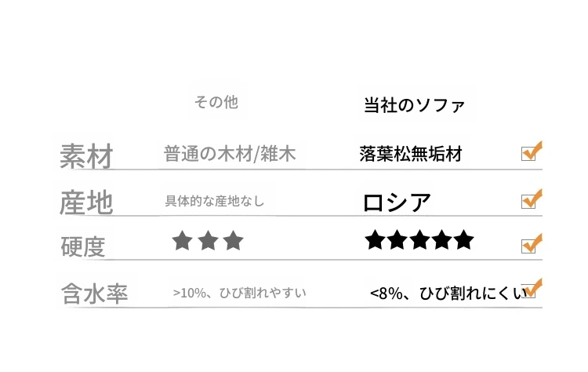Click the first gray star

[183, 240]
